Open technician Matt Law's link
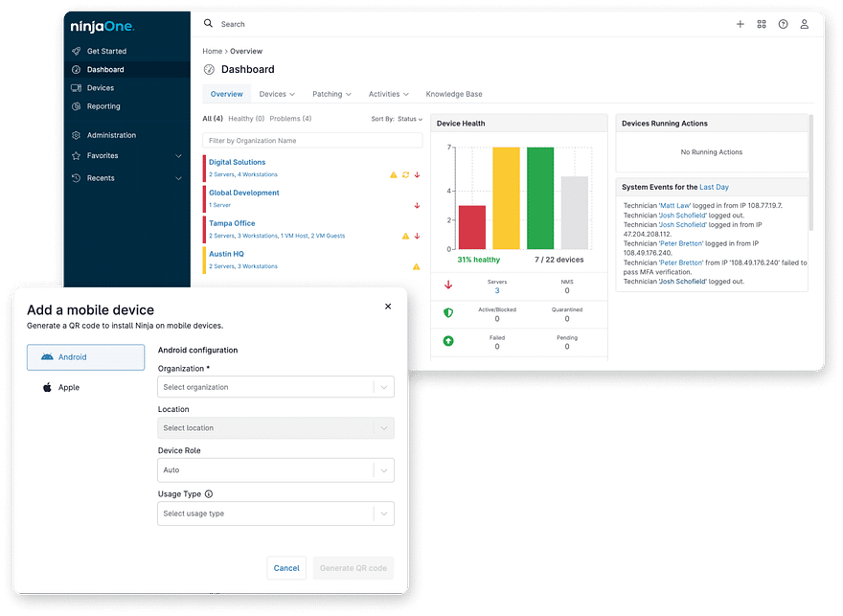The width and height of the screenshot is (843, 616). [x=675, y=205]
